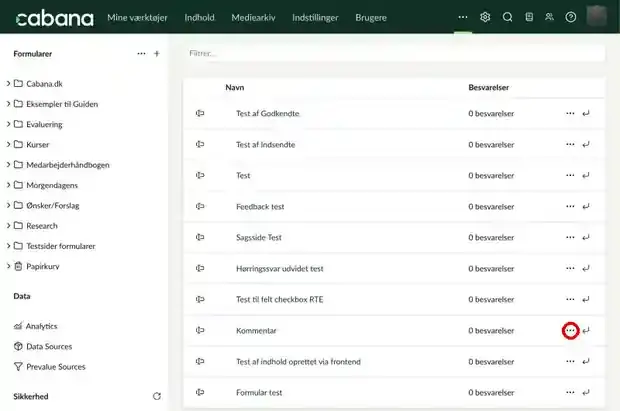Open the Test af Godkendte form
The height and width of the screenshot is (411, 620).
(268, 114)
